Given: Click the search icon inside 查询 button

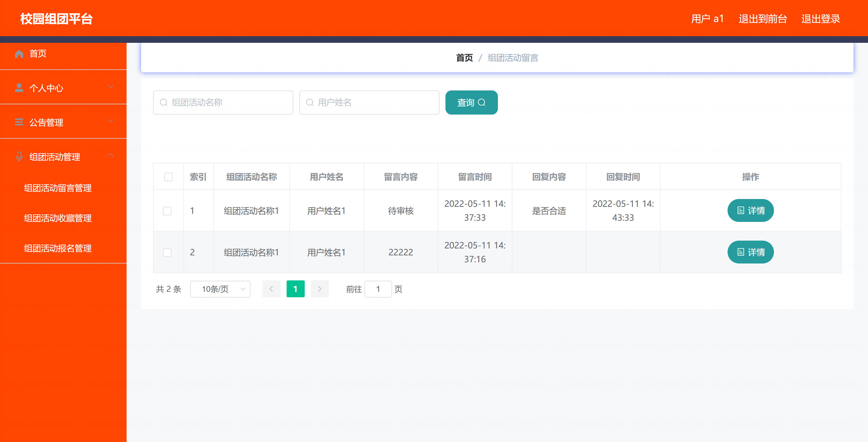Looking at the screenshot, I should (x=482, y=102).
